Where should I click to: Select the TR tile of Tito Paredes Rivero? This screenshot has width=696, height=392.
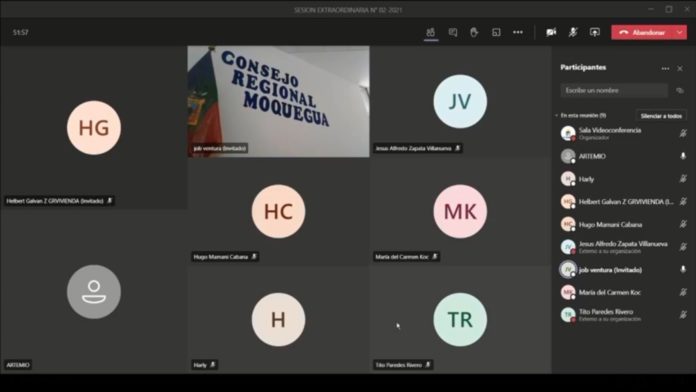460,320
